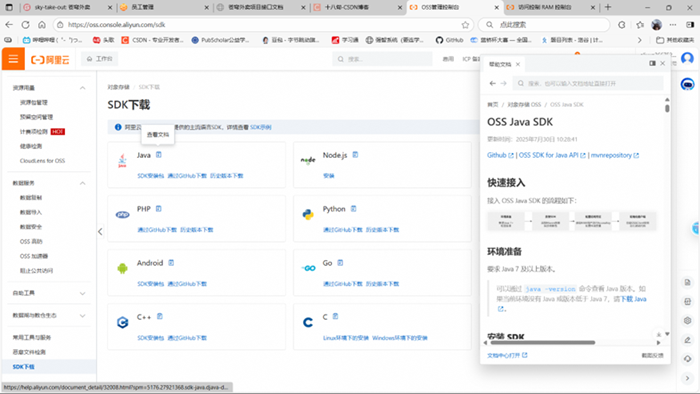Open the AI assistant robot icon
The image size is (700, 394).
tap(688, 84)
